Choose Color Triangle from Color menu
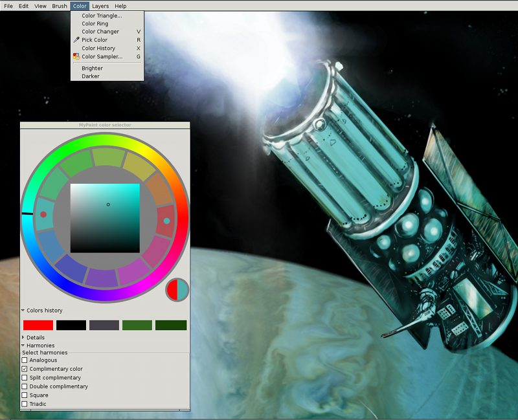 (x=102, y=16)
